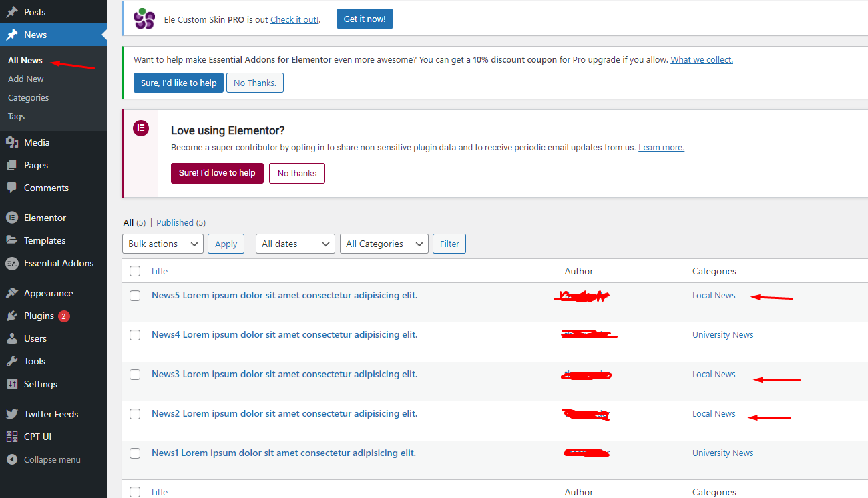Click the Posts pin icon in sidebar
Screen dimensions: 868x498
tap(12, 12)
